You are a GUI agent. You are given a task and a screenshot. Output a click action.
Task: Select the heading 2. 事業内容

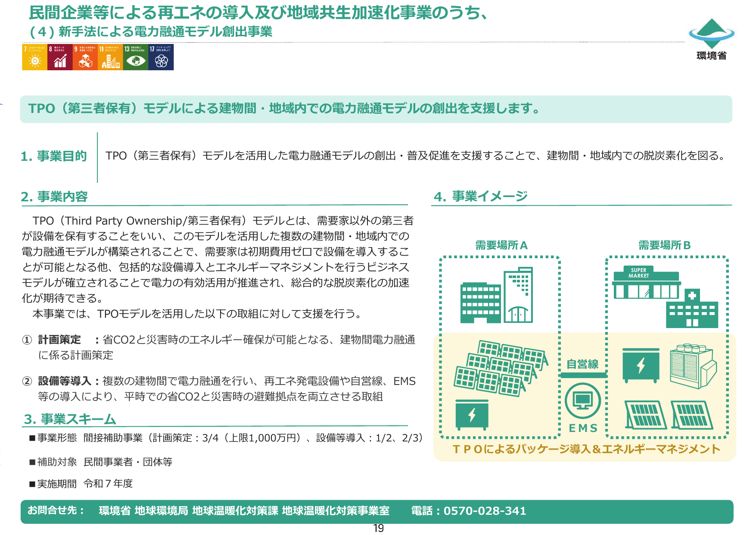click(x=54, y=197)
